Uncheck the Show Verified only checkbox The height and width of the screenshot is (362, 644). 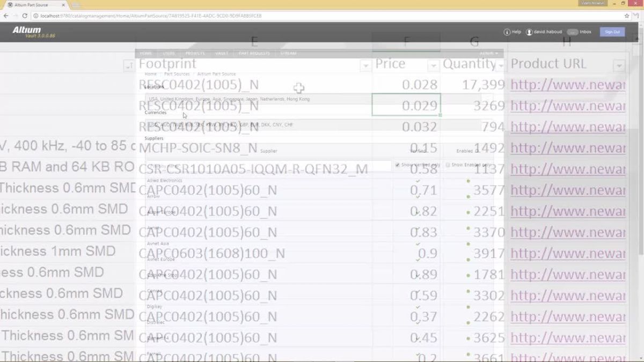click(397, 165)
